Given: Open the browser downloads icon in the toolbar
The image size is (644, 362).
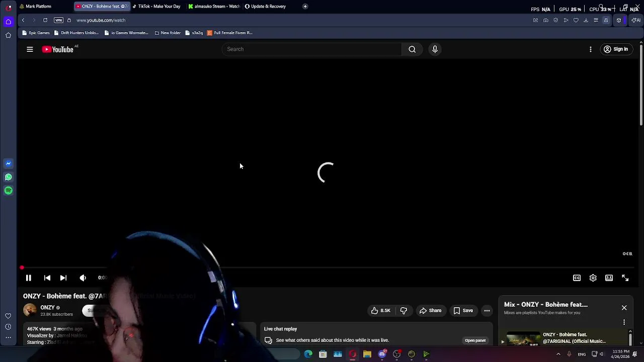Looking at the screenshot, I should (x=586, y=20).
